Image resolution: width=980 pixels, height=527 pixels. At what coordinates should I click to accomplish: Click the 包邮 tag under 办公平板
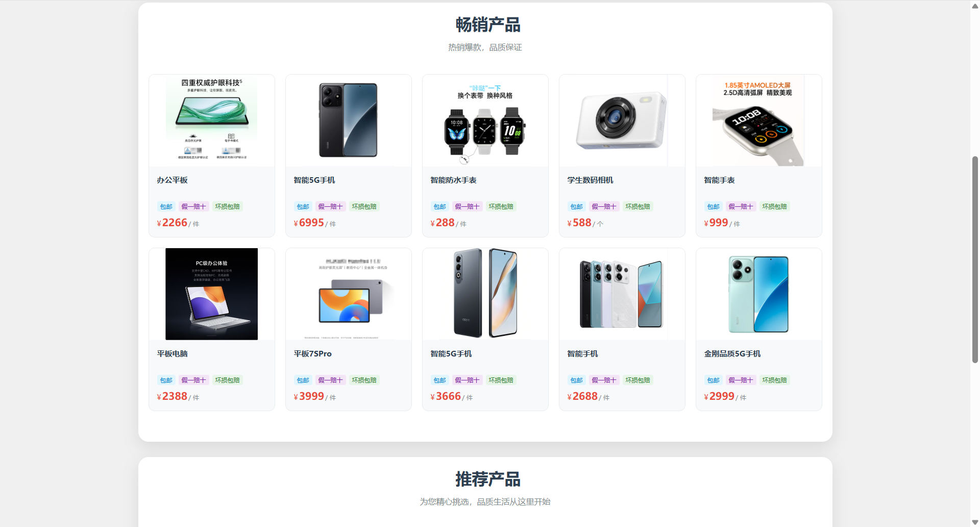point(166,207)
